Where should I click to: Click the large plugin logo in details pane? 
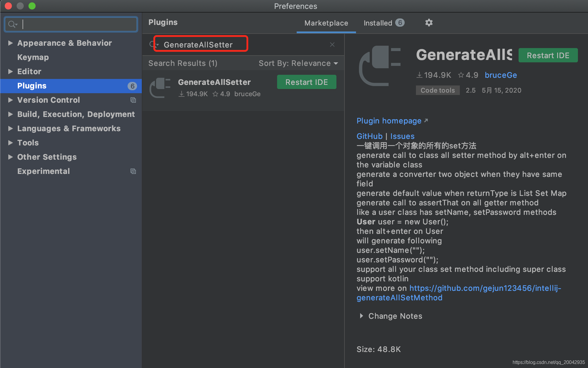380,66
